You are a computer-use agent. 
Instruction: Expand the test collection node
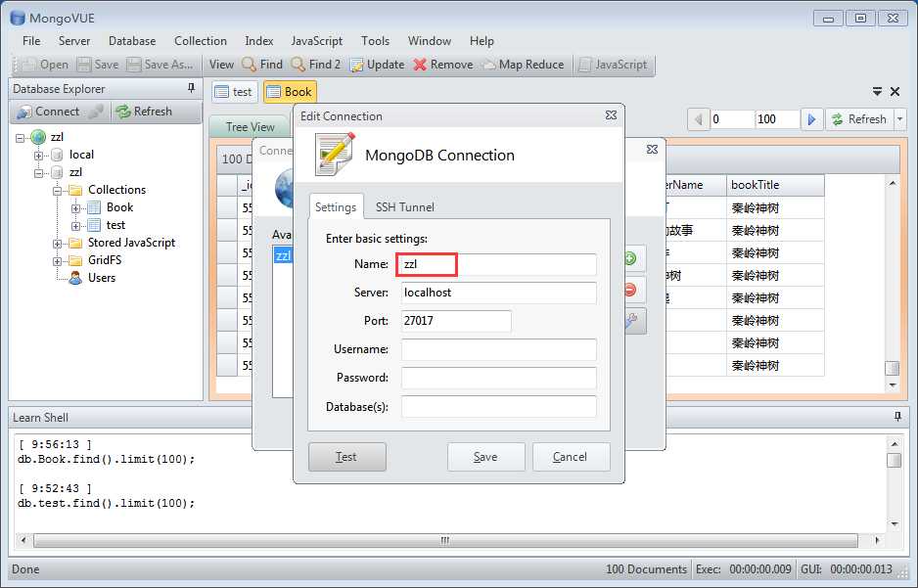click(x=75, y=226)
